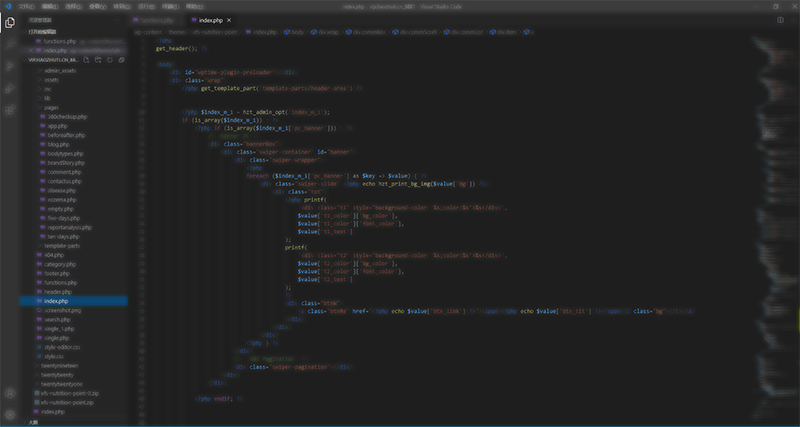The image size is (800, 427).
Task: Close the index.php editor tab
Action: pos(229,20)
